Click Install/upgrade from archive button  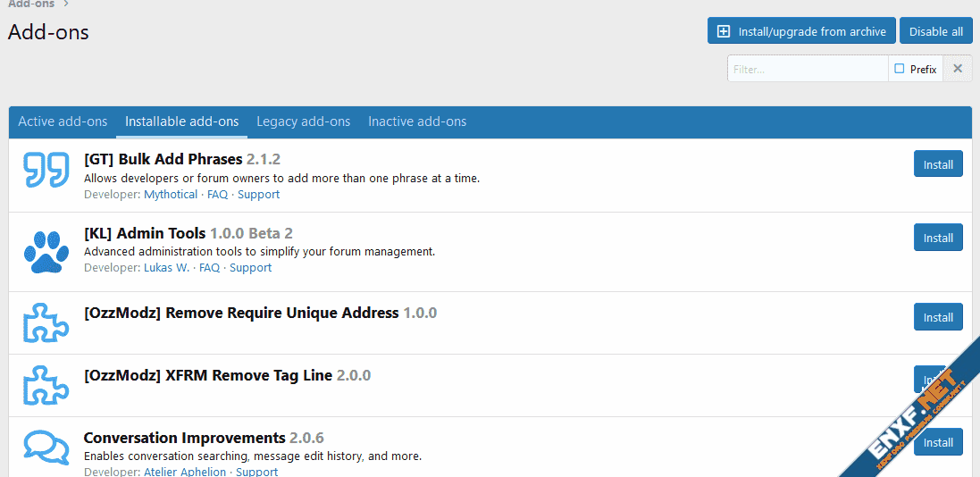pyautogui.click(x=801, y=31)
